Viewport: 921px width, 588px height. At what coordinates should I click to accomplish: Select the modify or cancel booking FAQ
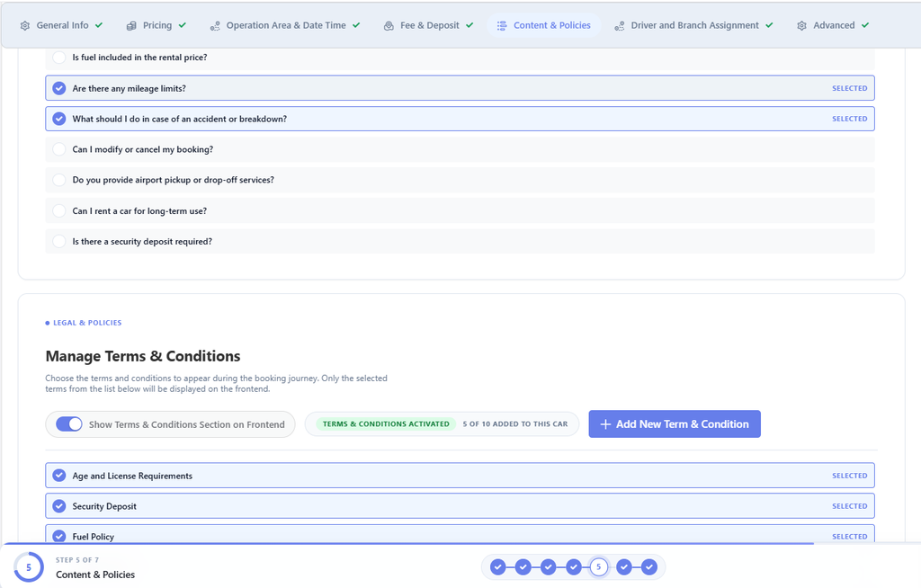coord(460,149)
